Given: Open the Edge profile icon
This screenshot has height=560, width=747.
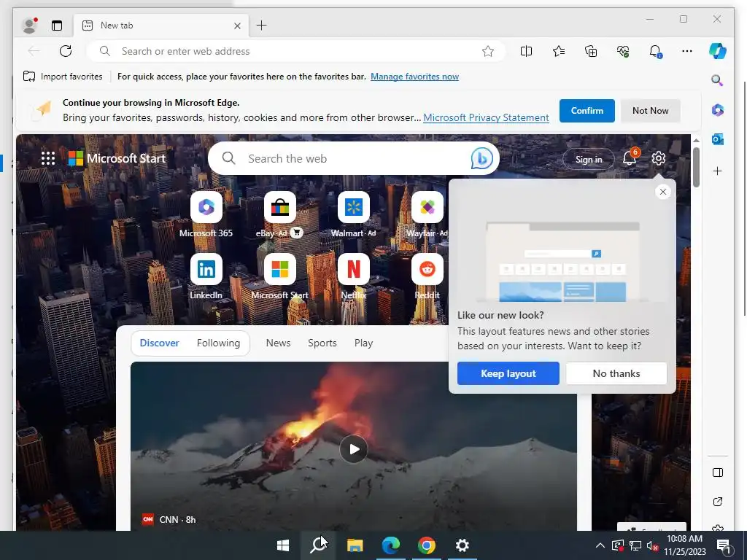Looking at the screenshot, I should [29, 26].
